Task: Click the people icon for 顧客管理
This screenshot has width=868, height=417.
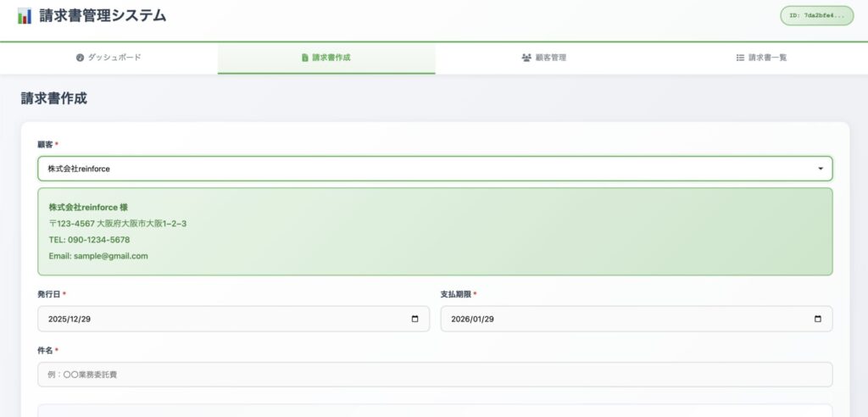Action: pos(526,58)
